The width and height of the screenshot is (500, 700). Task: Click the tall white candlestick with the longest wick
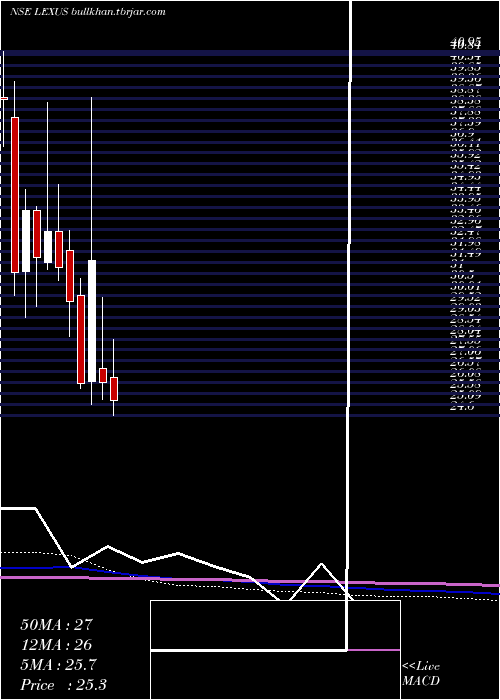tap(92, 321)
